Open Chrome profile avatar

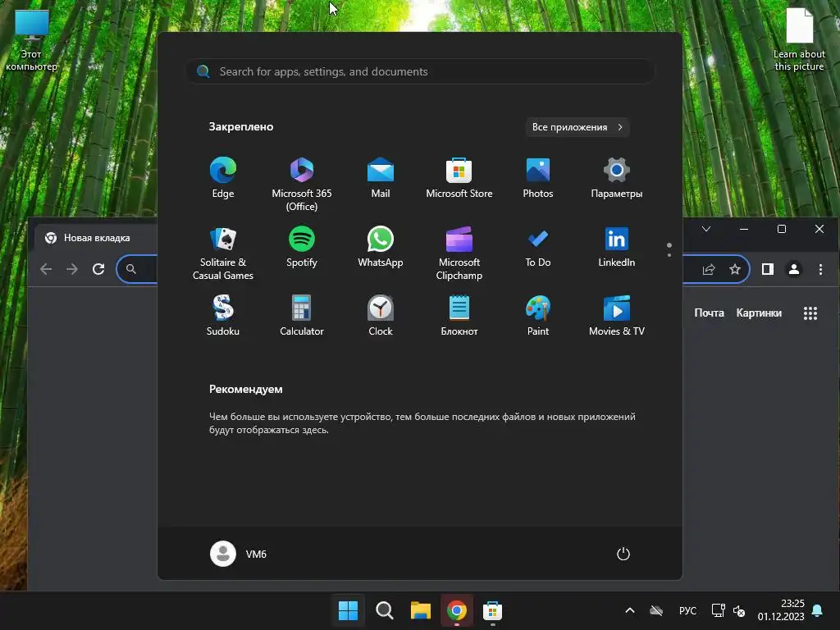(794, 269)
